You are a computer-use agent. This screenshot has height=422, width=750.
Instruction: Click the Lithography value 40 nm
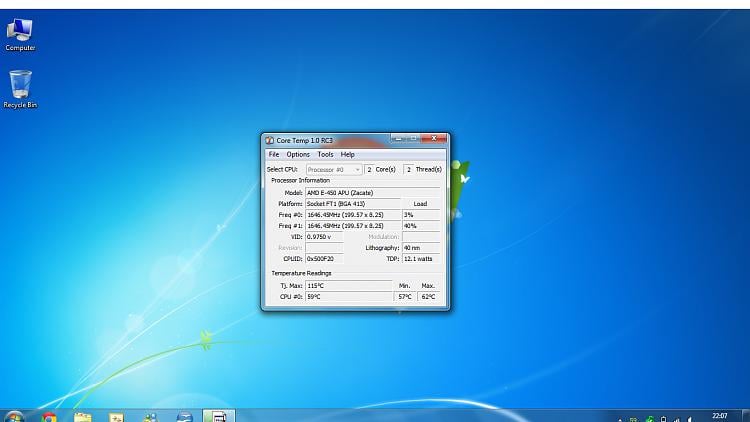pyautogui.click(x=421, y=248)
